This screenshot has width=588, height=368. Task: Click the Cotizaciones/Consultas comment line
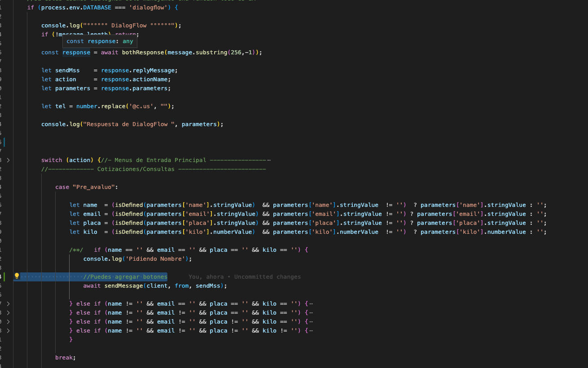[154, 169]
